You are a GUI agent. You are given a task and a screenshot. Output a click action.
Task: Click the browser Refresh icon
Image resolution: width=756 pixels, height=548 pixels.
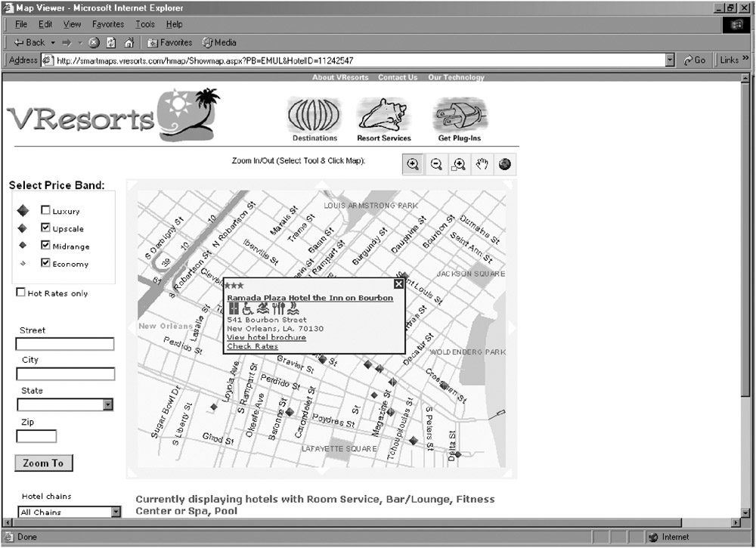point(111,43)
